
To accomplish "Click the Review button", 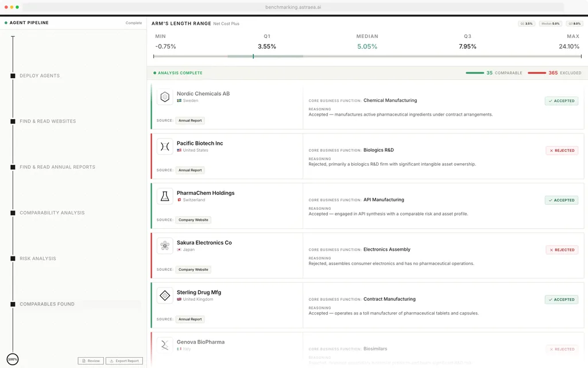I will tap(91, 361).
